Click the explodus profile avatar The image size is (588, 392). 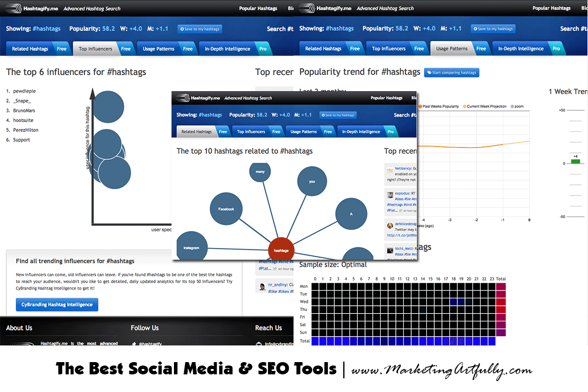(x=390, y=194)
